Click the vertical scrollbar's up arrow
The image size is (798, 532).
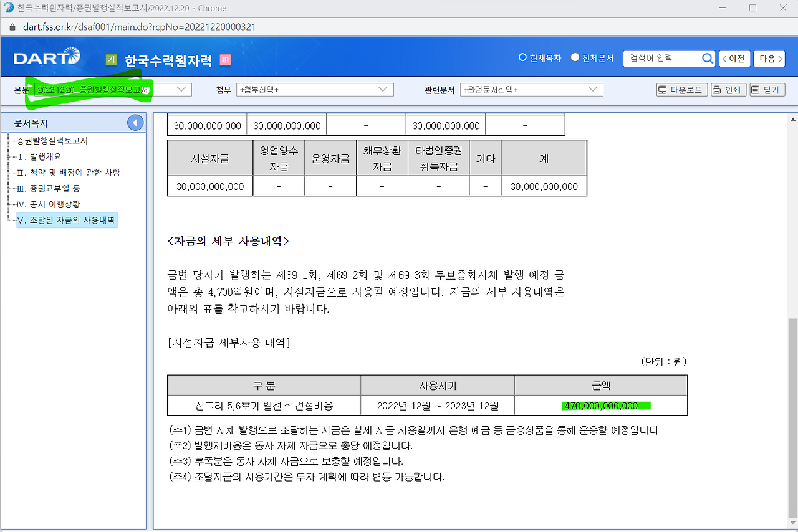point(792,118)
